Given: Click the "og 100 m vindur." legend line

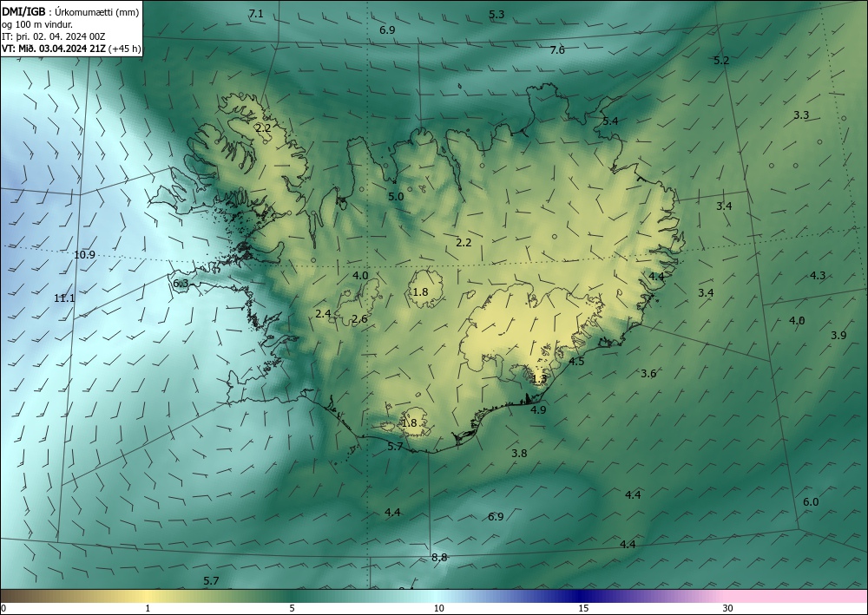Looking at the screenshot, I should [37, 23].
